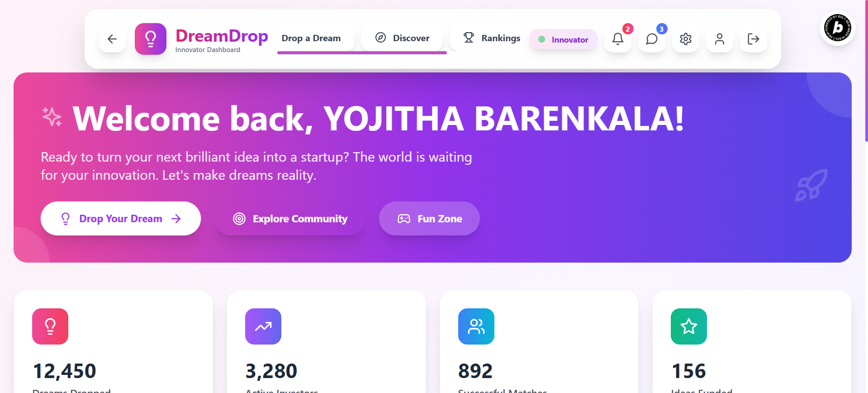Open the DreamDrop lightbulb logo
Viewport: 868px width, 393px height.
[151, 39]
